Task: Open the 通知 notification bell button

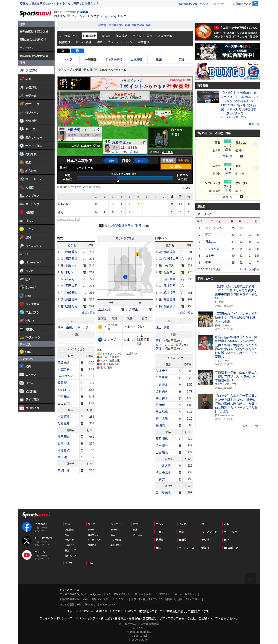Action: 187,188
